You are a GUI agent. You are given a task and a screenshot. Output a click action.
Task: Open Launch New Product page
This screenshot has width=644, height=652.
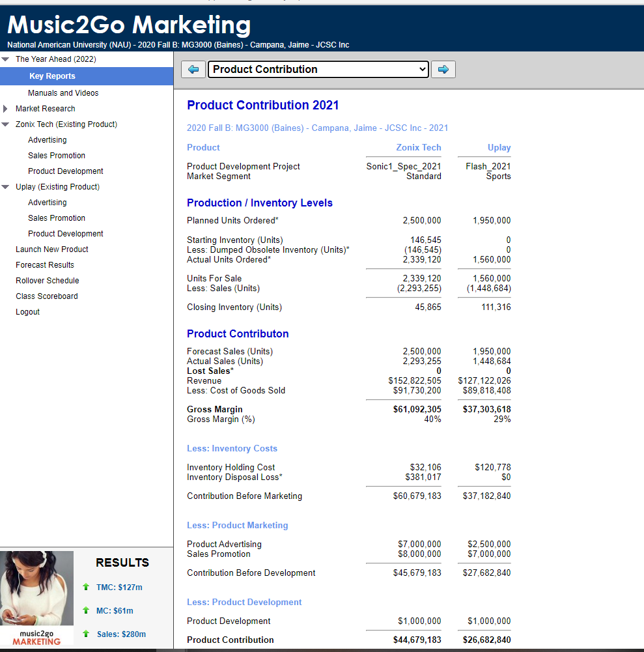click(52, 249)
